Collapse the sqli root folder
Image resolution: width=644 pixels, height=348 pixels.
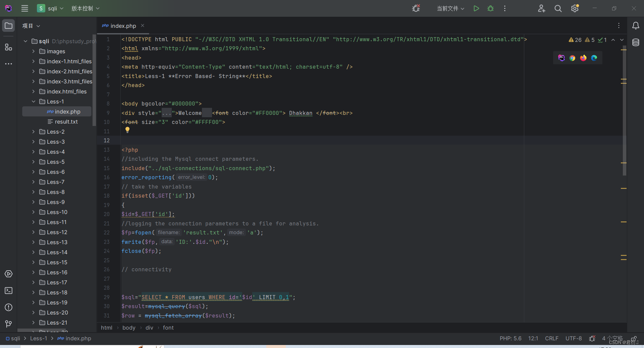click(x=25, y=41)
